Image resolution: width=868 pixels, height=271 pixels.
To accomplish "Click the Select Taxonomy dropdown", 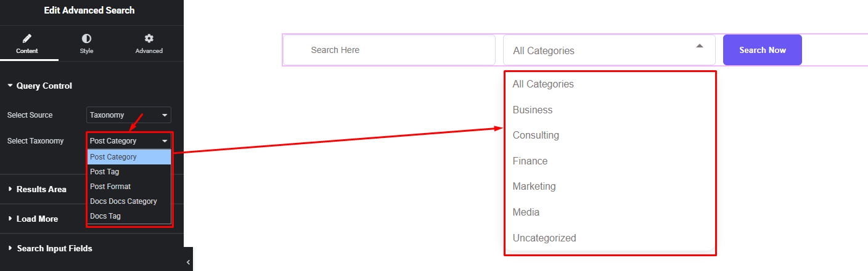I will pos(129,141).
